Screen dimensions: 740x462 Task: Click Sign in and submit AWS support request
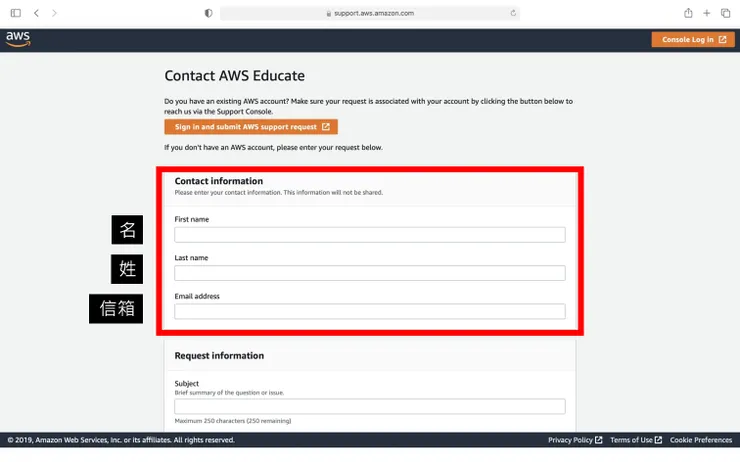[x=251, y=127]
